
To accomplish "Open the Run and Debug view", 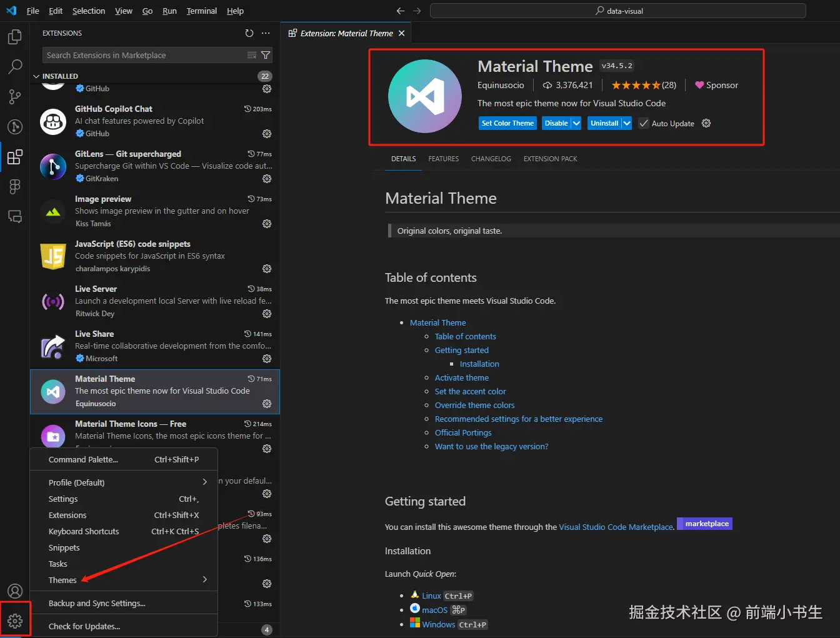I will [15, 126].
